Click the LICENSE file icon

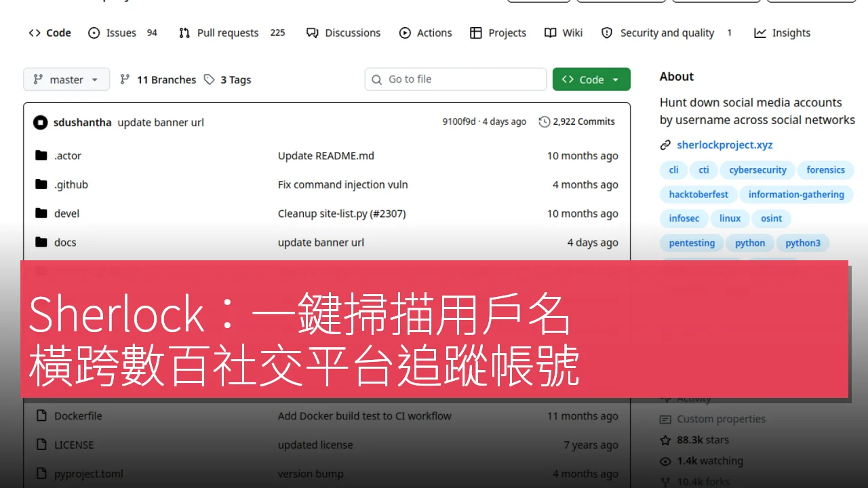(41, 445)
